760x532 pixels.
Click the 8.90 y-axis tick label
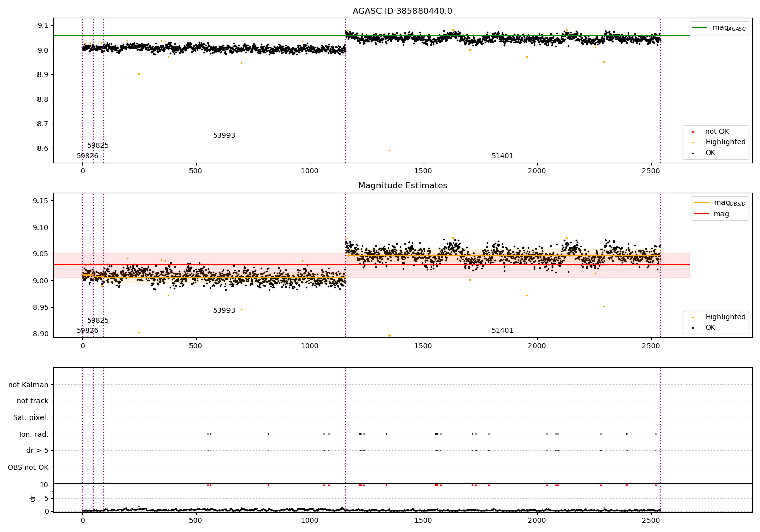point(41,334)
